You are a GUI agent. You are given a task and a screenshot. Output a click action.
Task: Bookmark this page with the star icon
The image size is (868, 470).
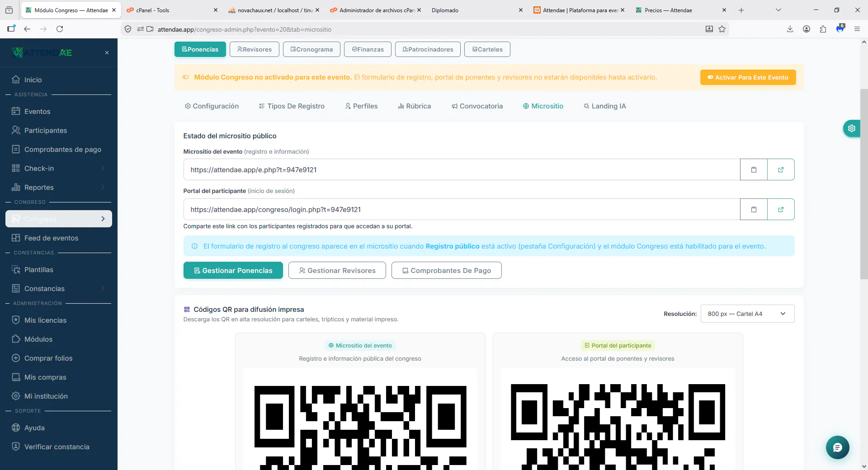[x=722, y=29]
